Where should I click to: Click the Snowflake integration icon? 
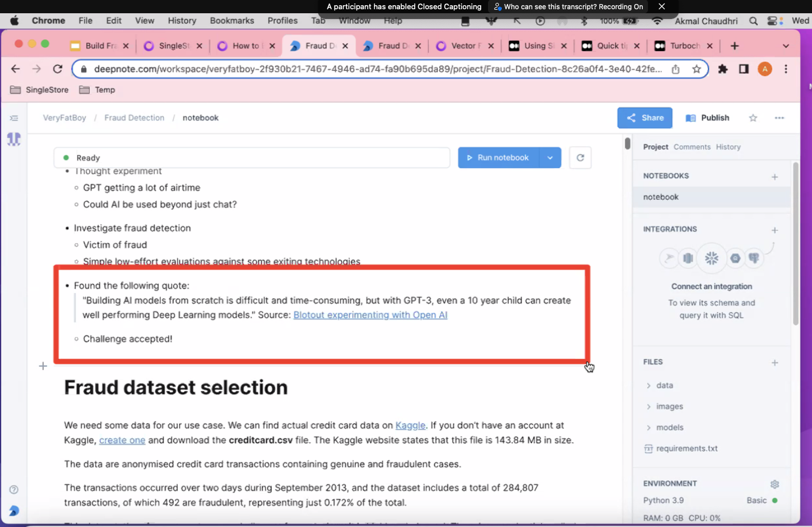pyautogui.click(x=711, y=258)
